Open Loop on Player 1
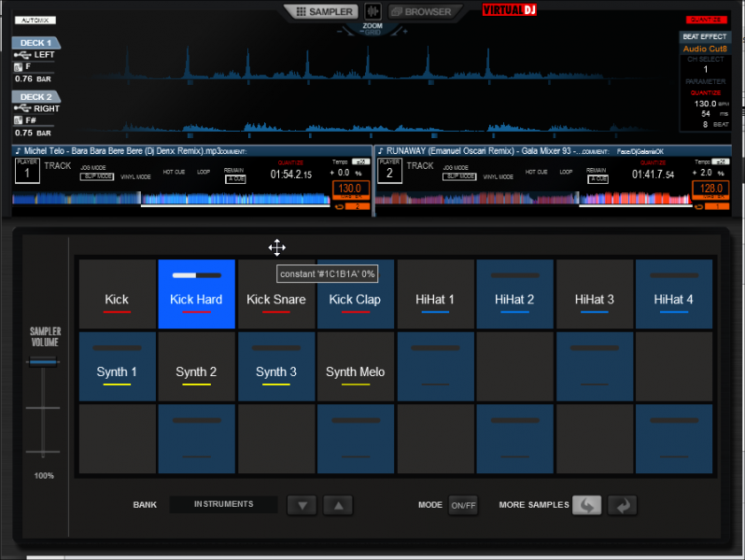 (204, 172)
